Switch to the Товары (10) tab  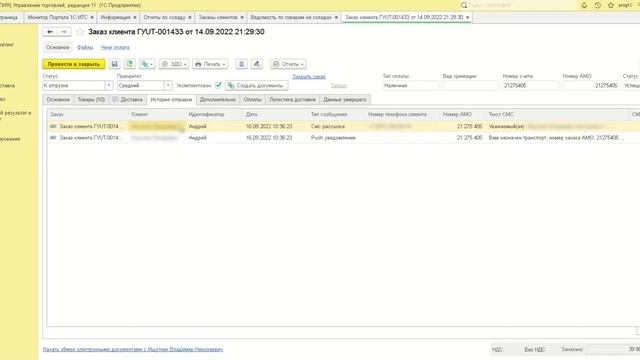[91, 100]
